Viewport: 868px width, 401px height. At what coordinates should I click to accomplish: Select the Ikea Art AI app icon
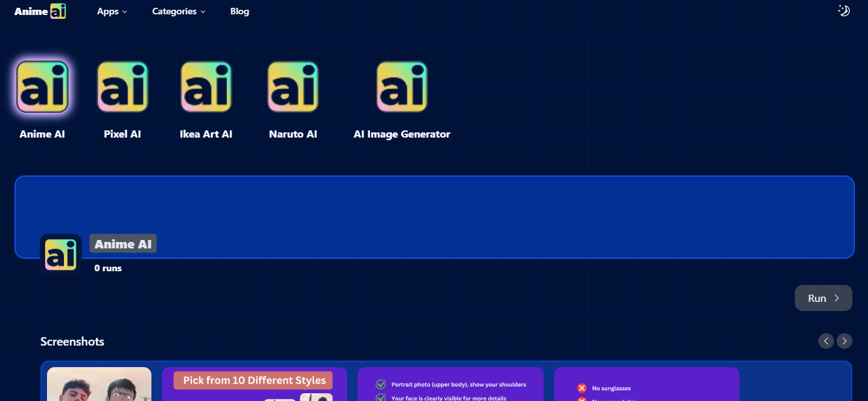tap(206, 87)
